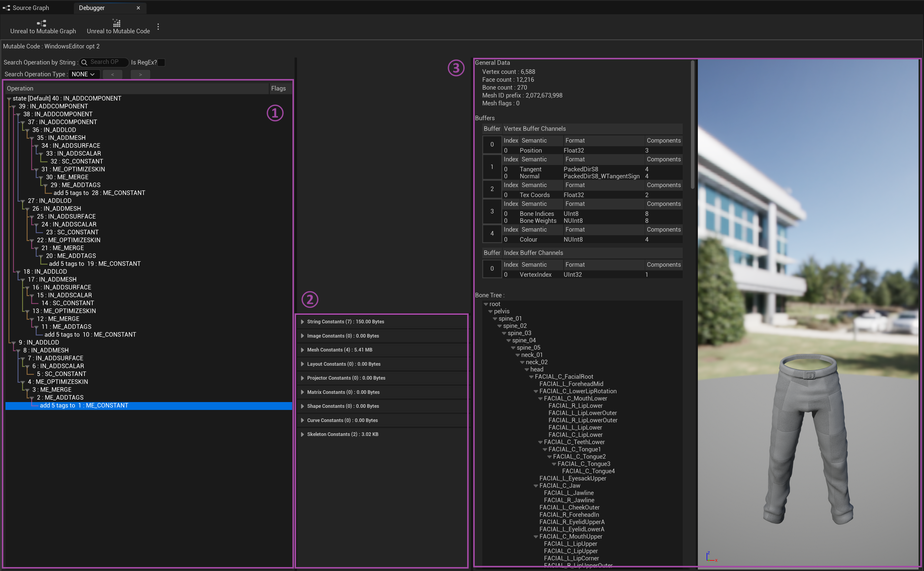Click the Unreal to Mutable Graph icon
The width and height of the screenshot is (924, 571).
click(41, 23)
